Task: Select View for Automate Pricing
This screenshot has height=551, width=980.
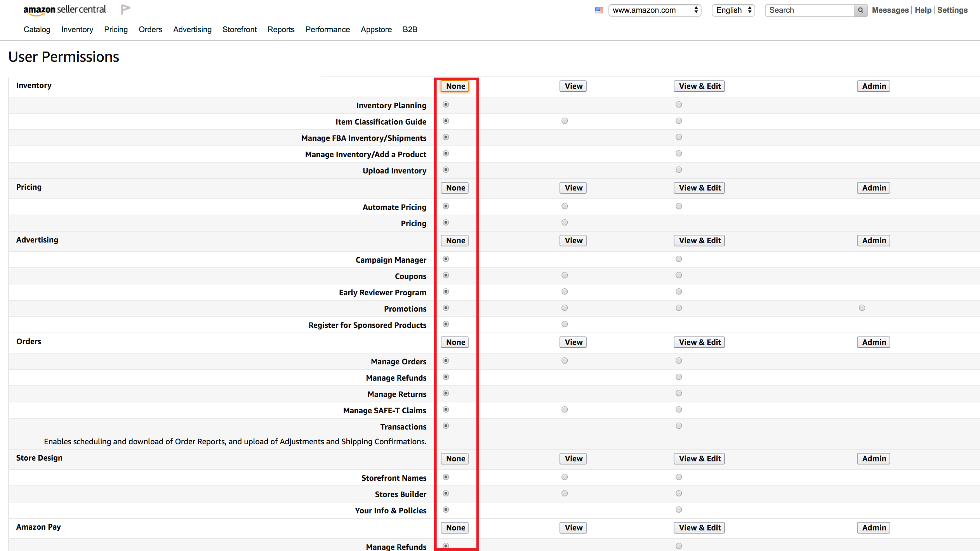Action: (x=565, y=206)
